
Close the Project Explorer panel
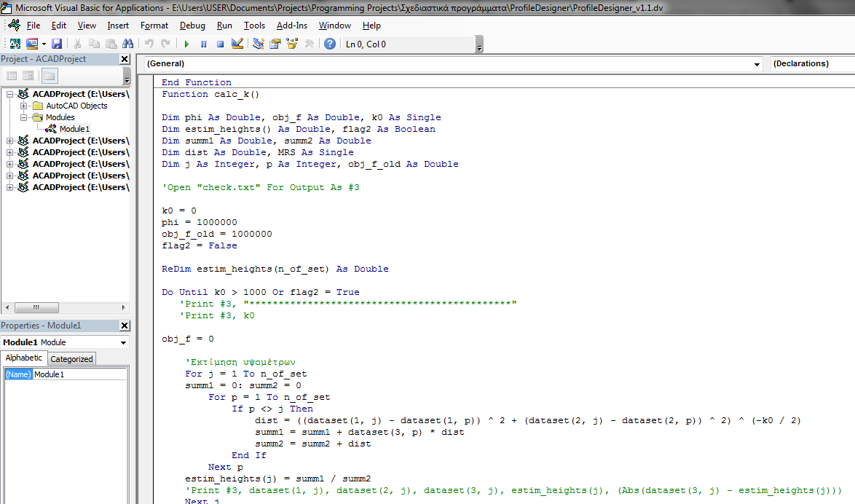[124, 59]
